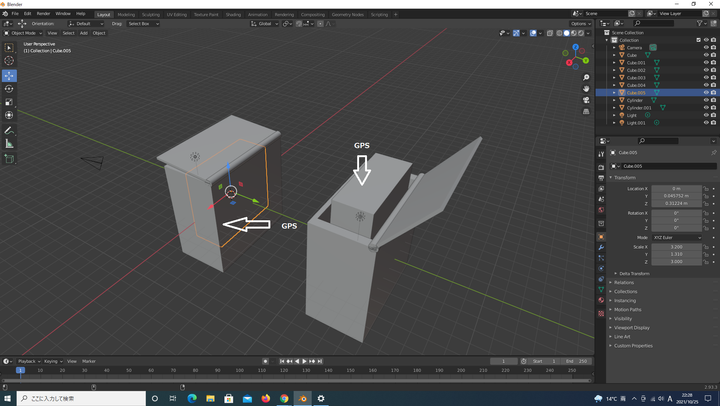Select Cube.003 in the outliner
The image size is (720, 406).
coord(636,77)
